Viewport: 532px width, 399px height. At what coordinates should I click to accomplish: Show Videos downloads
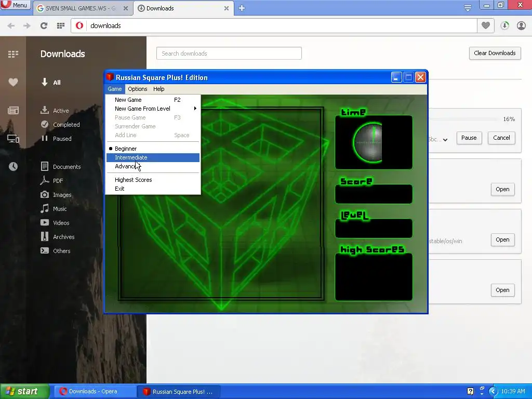pos(55,222)
